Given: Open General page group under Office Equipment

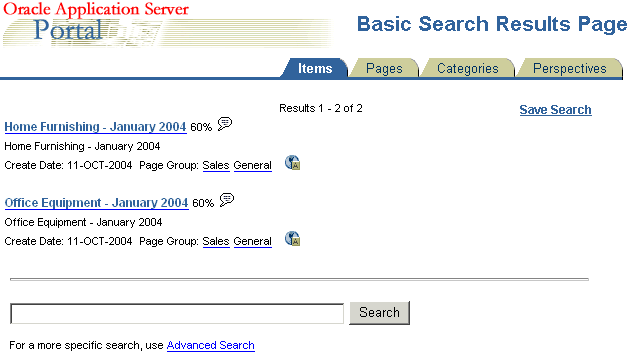Looking at the screenshot, I should [253, 241].
